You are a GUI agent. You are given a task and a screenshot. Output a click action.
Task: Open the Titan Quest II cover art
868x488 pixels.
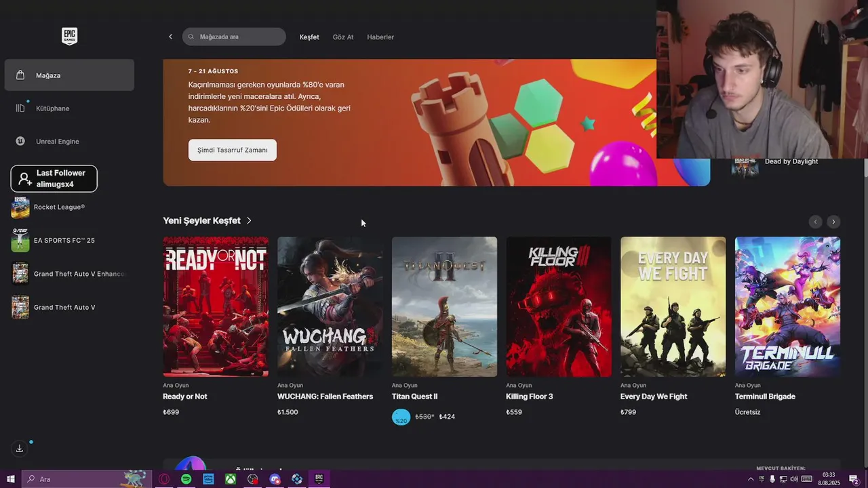click(x=444, y=306)
